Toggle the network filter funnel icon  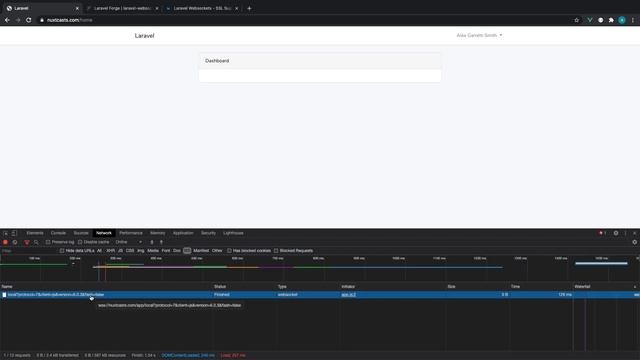point(27,242)
